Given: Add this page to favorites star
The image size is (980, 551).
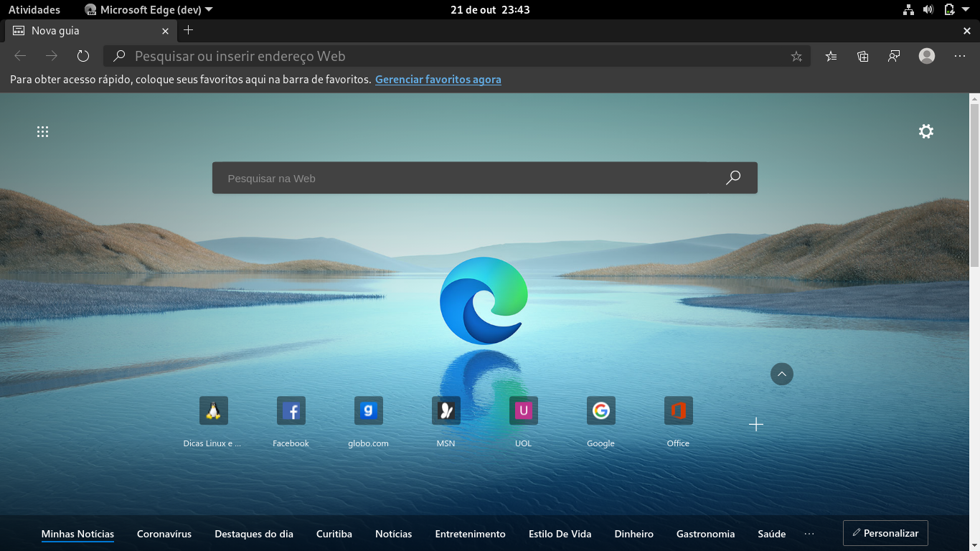Looking at the screenshot, I should point(796,56).
